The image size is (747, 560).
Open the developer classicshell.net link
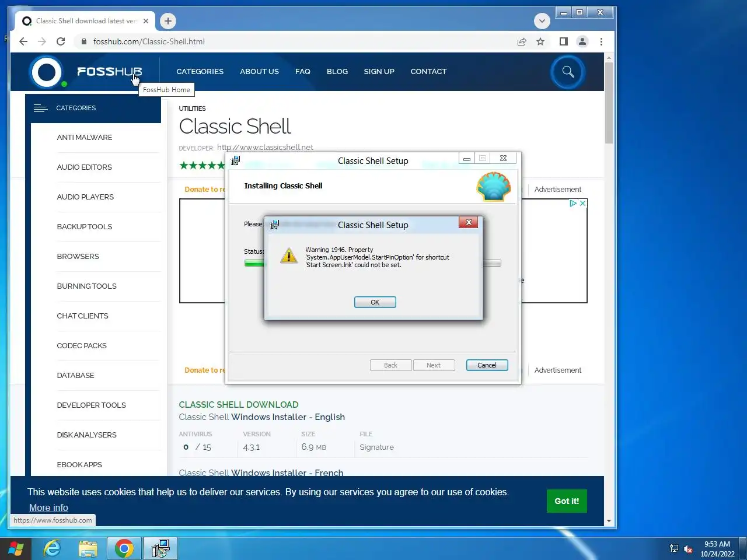pos(265,147)
